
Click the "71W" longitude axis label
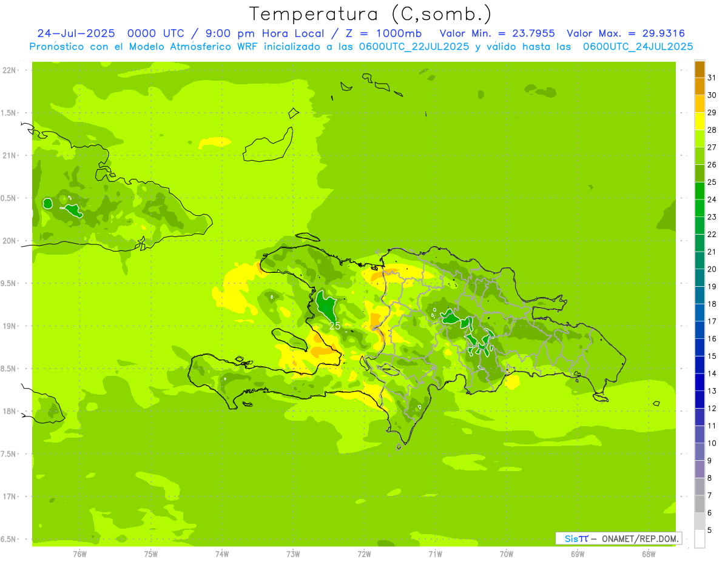(x=436, y=554)
